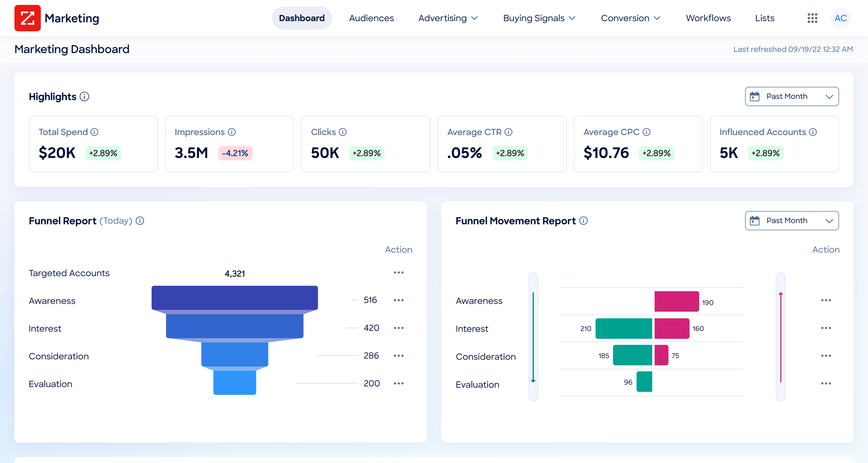Image resolution: width=868 pixels, height=463 pixels.
Task: Click the pink Awareness 190 bar
Action: (676, 301)
